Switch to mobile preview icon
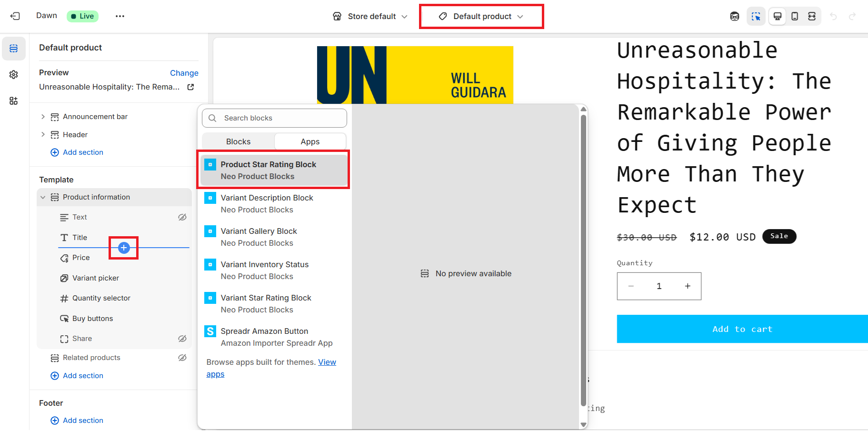Image resolution: width=868 pixels, height=431 pixels. point(795,16)
